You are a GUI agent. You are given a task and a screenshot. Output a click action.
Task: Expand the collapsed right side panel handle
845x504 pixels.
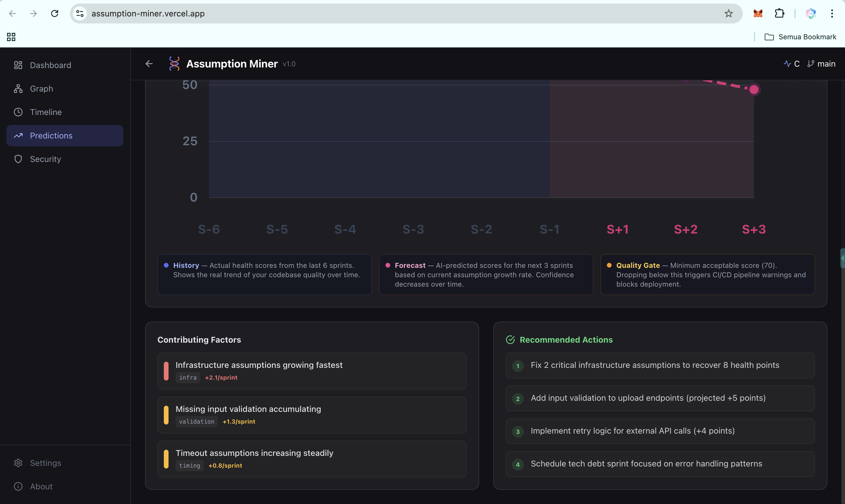tap(842, 258)
